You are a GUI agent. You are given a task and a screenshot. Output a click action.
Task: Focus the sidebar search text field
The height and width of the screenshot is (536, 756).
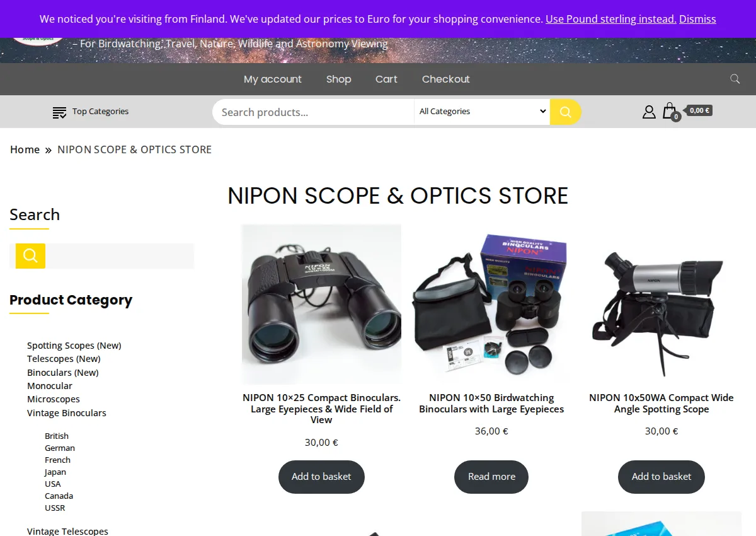coord(120,256)
